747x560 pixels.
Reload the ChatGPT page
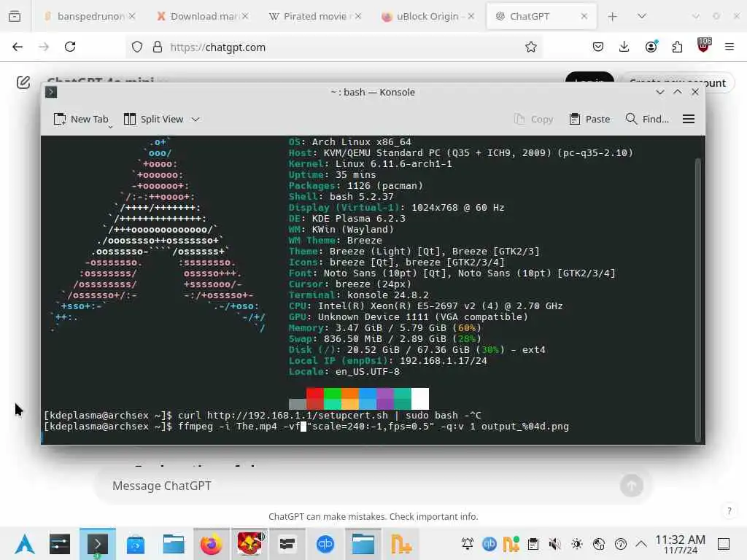[x=70, y=47]
